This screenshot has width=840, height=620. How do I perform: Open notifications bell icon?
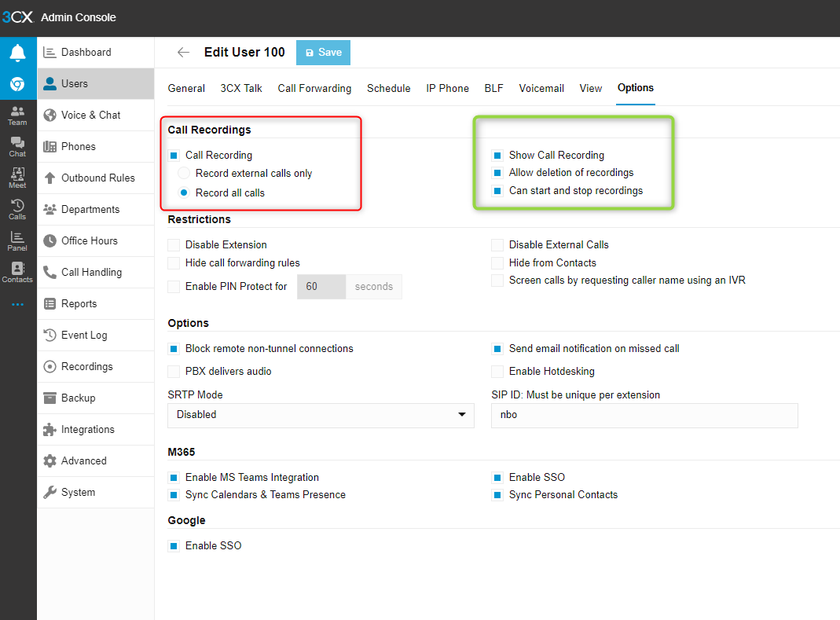pos(17,53)
